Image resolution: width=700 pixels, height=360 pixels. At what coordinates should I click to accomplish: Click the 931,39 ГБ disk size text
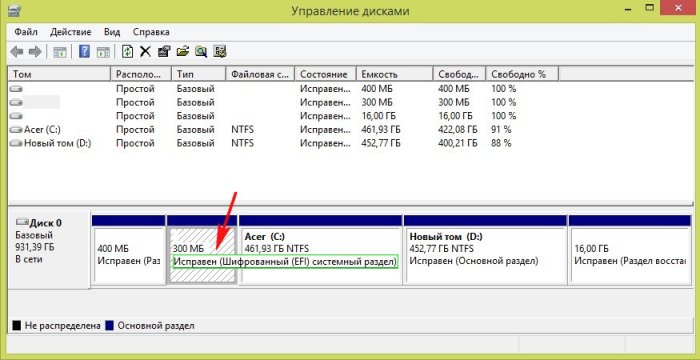click(34, 247)
